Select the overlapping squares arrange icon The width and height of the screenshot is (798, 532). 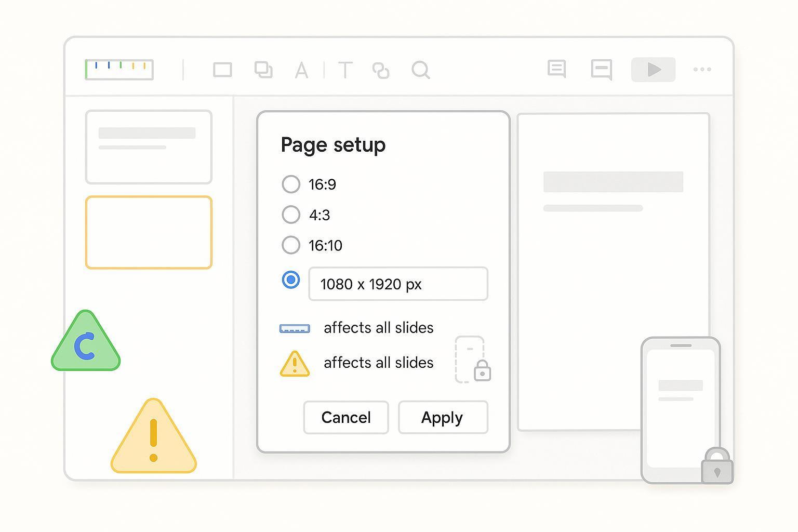click(x=263, y=70)
